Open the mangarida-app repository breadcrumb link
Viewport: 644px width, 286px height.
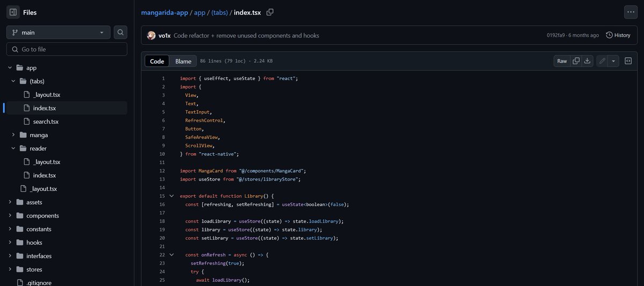[x=164, y=12]
